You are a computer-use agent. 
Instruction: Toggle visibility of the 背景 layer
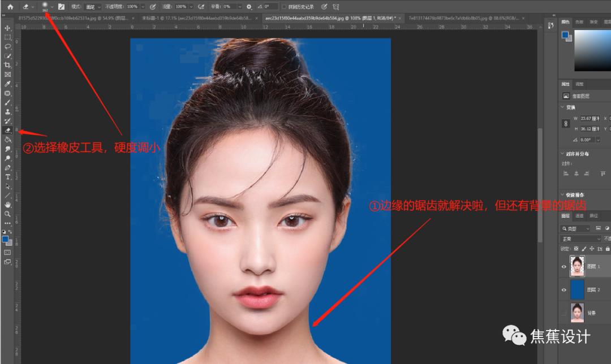[x=563, y=311]
